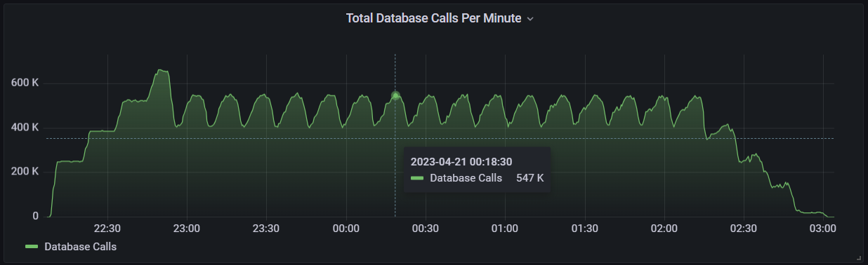
Task: Toggle the Database Calls legend series
Action: [80, 247]
